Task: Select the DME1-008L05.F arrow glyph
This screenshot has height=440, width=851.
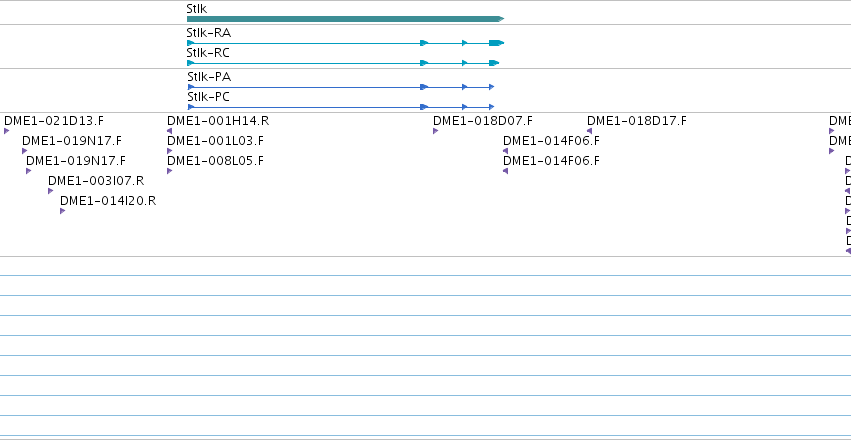Action: [169, 171]
